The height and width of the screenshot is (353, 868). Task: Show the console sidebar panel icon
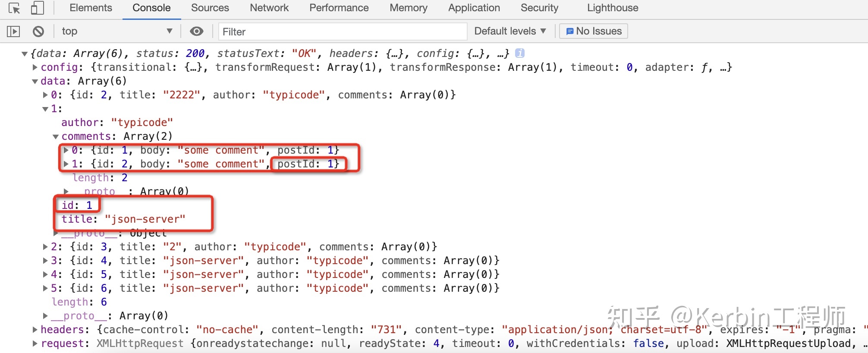coord(13,31)
